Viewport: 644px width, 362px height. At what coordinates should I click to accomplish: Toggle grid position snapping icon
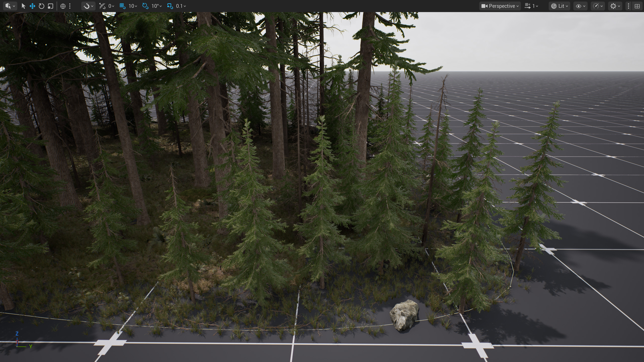pyautogui.click(x=123, y=6)
